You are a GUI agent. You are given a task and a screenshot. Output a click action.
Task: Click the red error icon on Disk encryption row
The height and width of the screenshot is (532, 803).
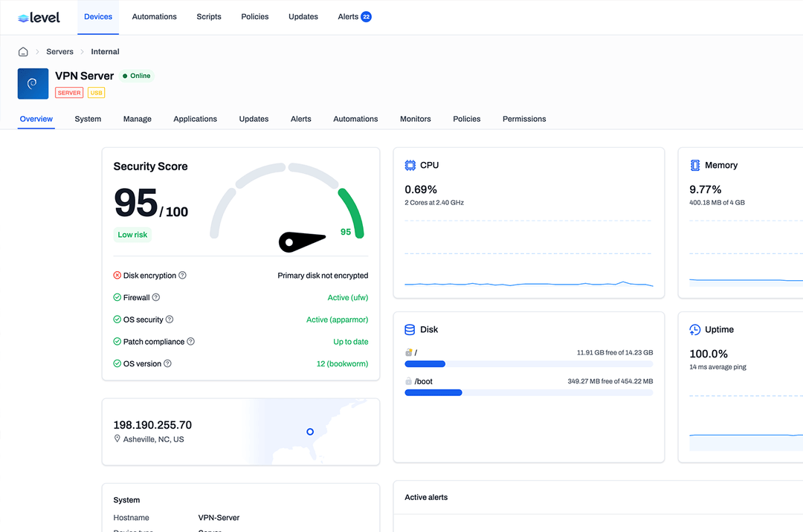[116, 275]
